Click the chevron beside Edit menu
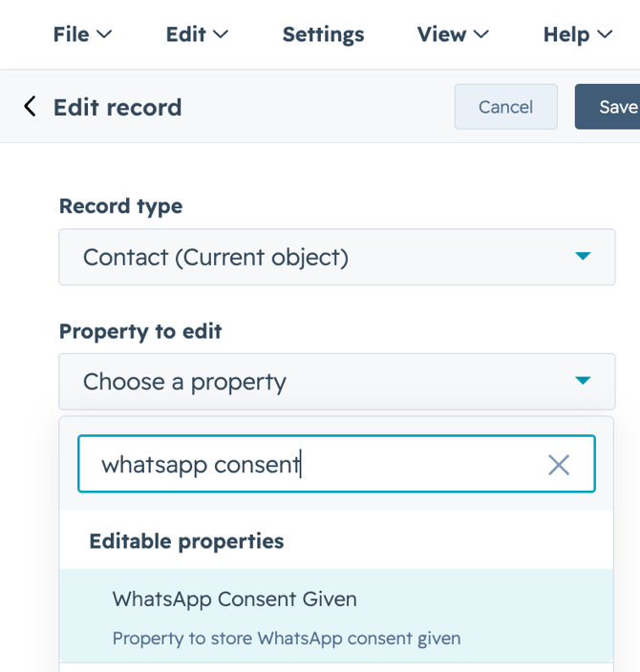Image resolution: width=640 pixels, height=672 pixels. 221,34
